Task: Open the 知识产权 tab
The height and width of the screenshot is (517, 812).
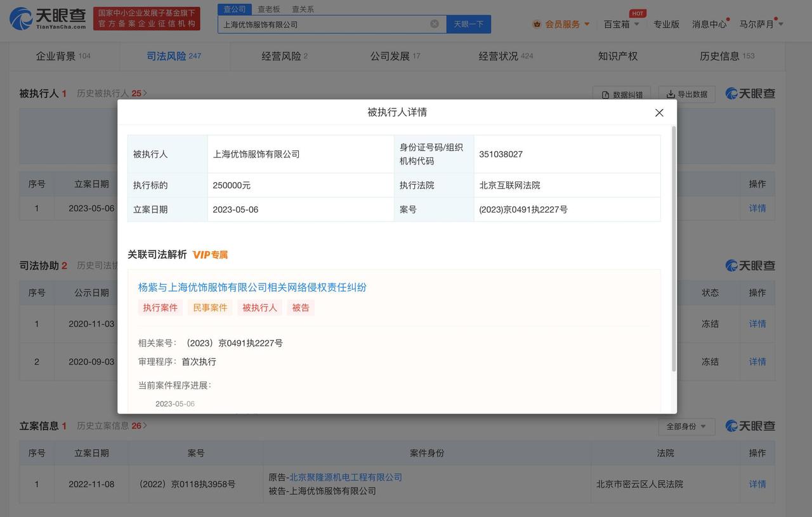Action: point(617,56)
